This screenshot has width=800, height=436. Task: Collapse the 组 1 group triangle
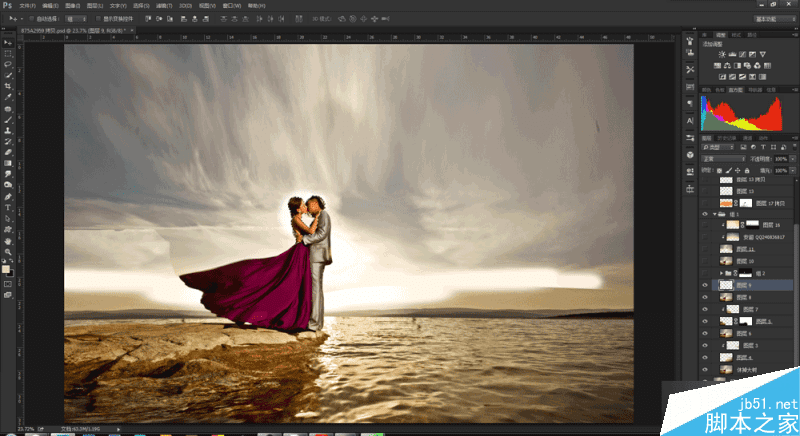[x=714, y=214]
